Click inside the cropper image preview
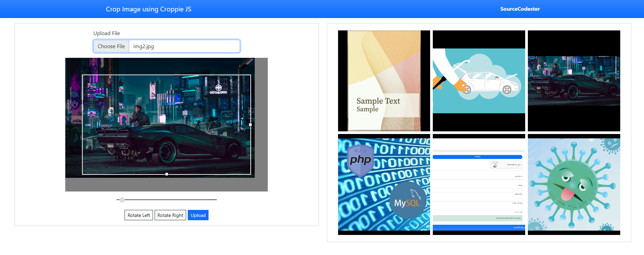Image resolution: width=644 pixels, height=255 pixels. [x=166, y=125]
